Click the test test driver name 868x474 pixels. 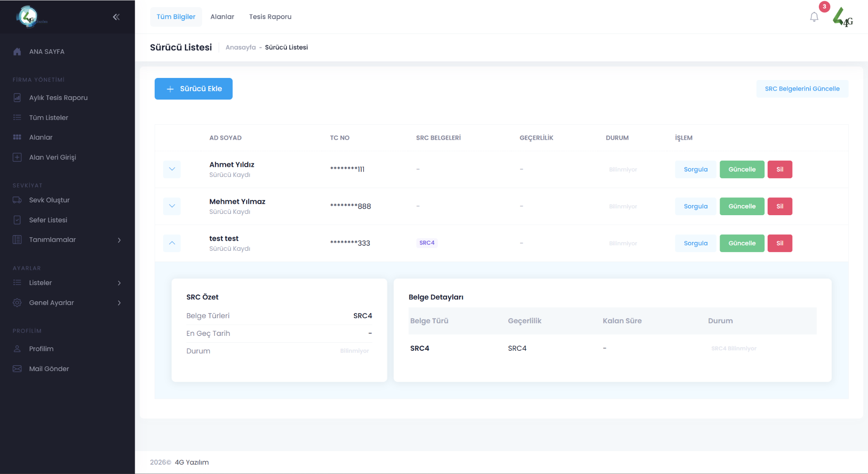[x=224, y=238]
